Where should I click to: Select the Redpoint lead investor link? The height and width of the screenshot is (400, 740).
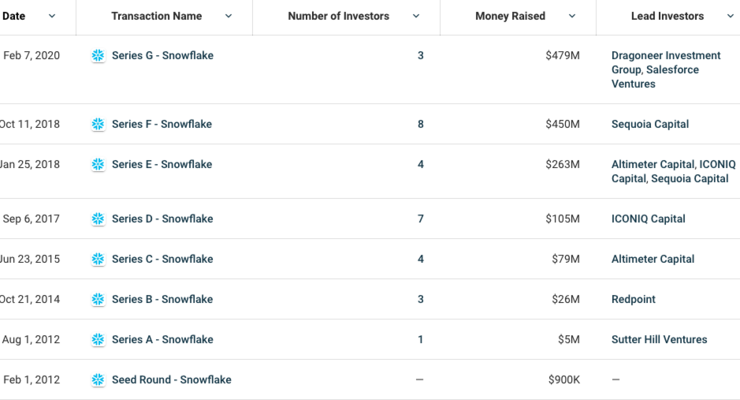633,299
